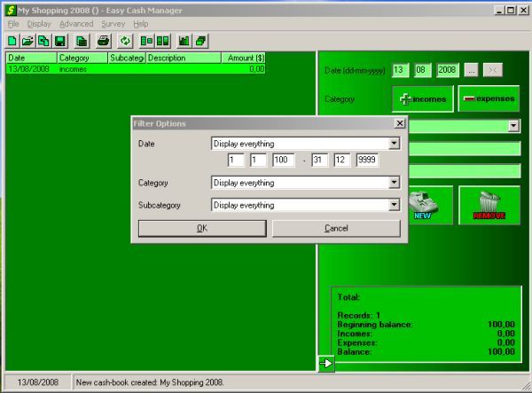Click the Date column header
This screenshot has height=393, width=532.
(32, 58)
